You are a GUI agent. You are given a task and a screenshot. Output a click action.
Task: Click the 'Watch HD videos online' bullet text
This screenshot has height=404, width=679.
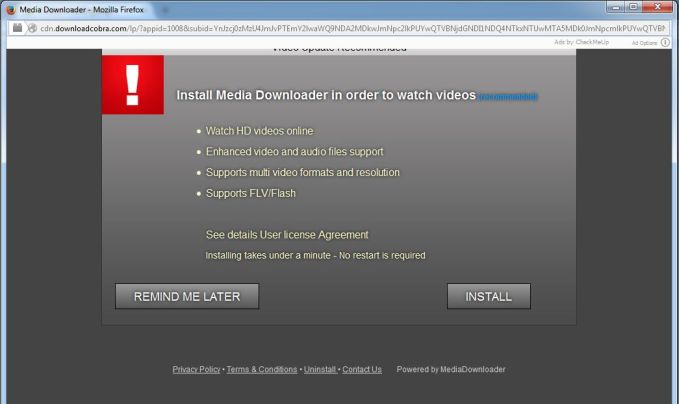(x=259, y=131)
